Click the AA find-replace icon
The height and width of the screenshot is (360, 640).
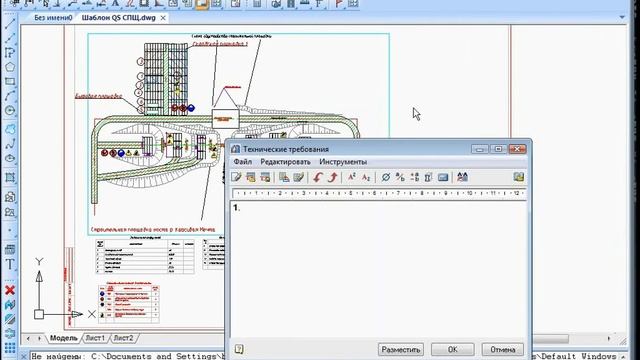click(x=462, y=177)
